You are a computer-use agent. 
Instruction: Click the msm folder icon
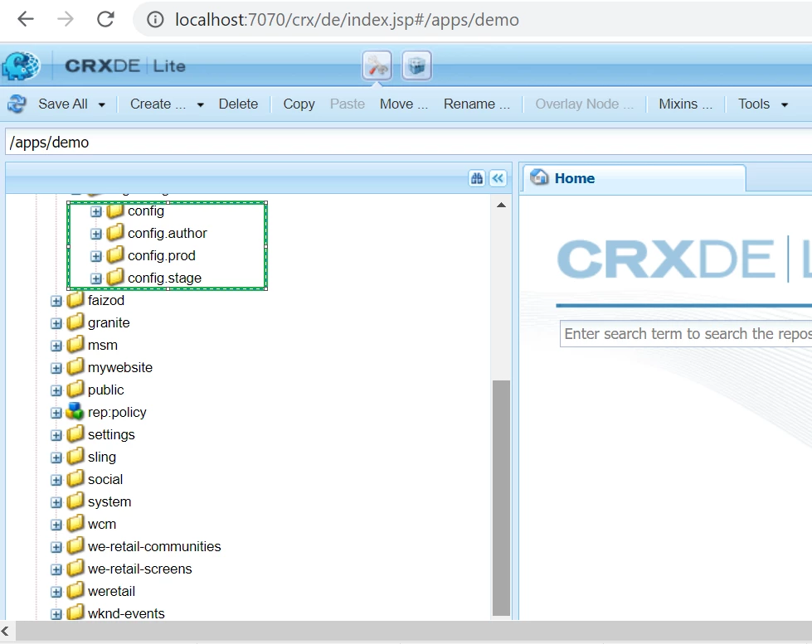(75, 344)
